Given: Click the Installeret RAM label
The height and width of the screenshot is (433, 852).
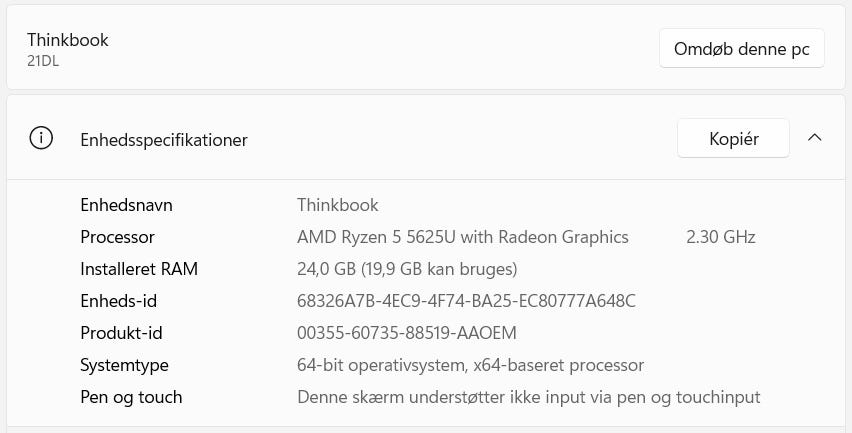Looking at the screenshot, I should (139, 269).
